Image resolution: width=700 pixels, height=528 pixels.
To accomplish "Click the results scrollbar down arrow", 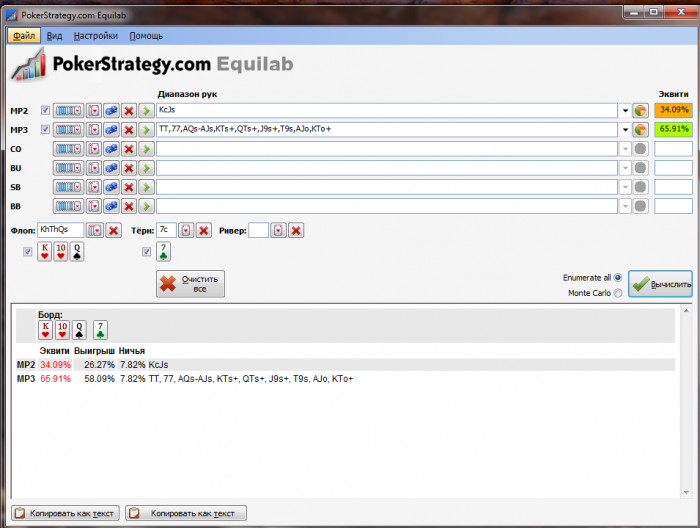I will click(x=686, y=493).
